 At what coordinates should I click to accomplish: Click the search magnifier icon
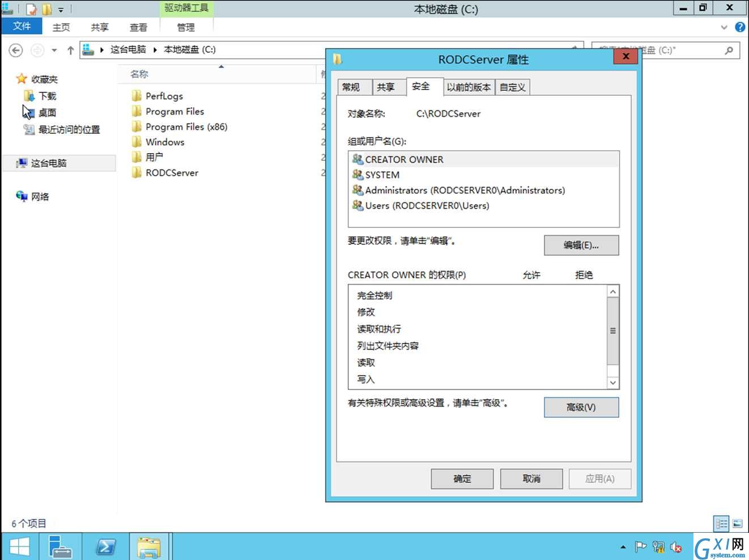pyautogui.click(x=729, y=50)
